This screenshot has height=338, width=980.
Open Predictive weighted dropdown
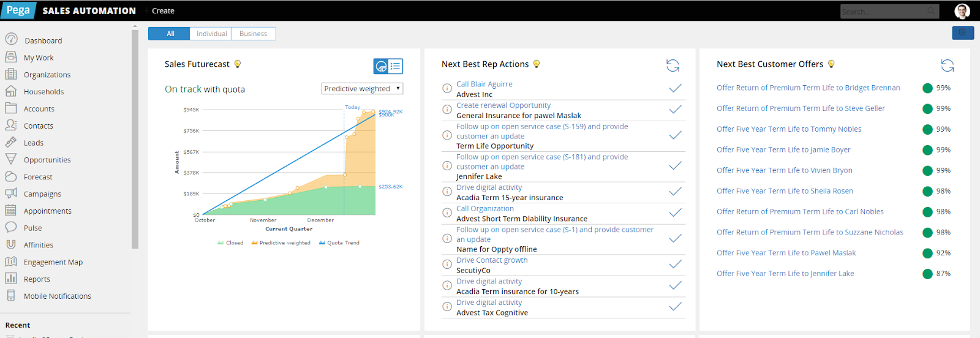click(362, 89)
